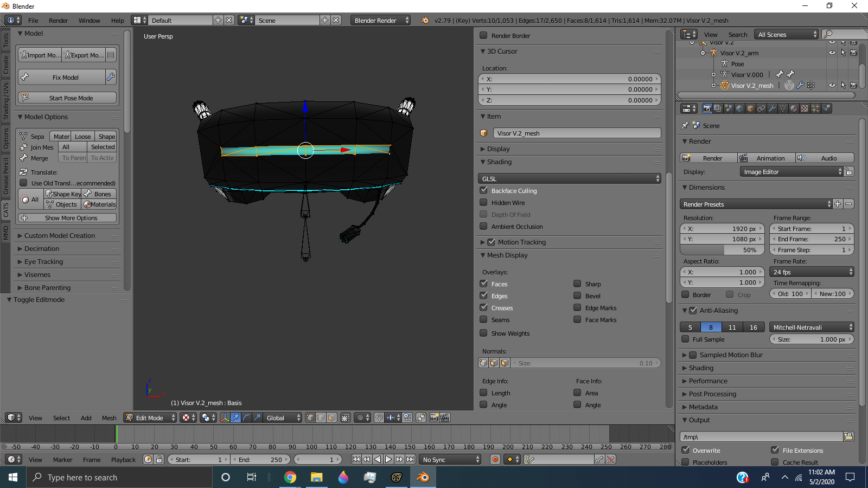868x488 pixels.
Task: Open the Render Layers properties tab
Action: click(718, 108)
